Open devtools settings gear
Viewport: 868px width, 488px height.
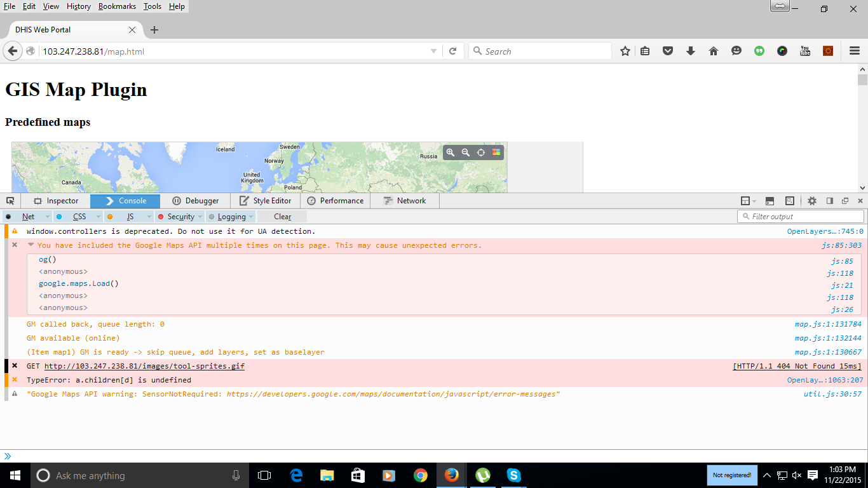[812, 201]
